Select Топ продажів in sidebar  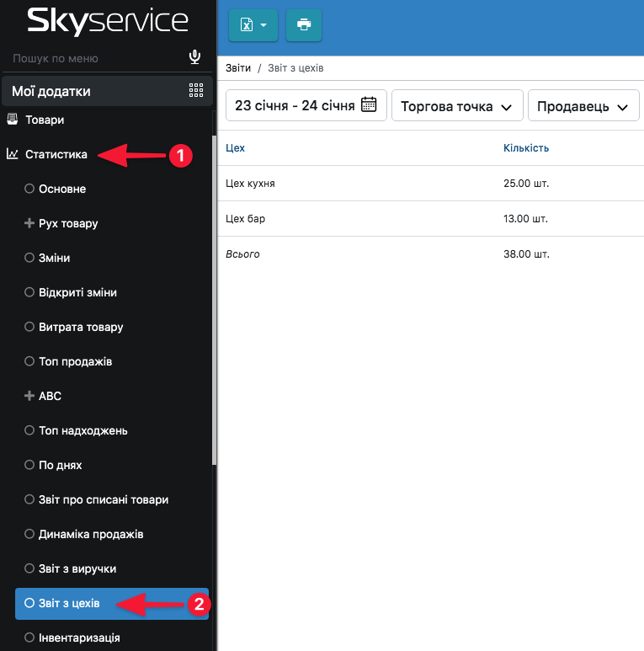75,361
